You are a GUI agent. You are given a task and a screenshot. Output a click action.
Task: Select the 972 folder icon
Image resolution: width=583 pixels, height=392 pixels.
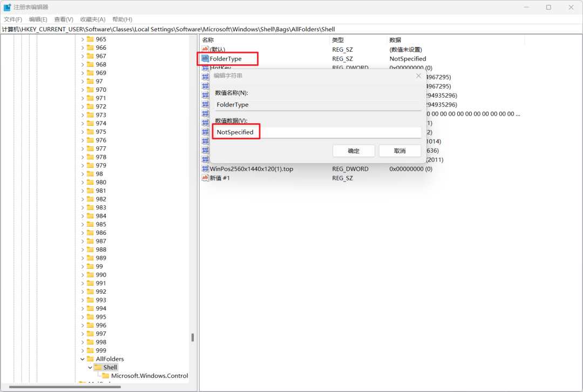coord(90,106)
